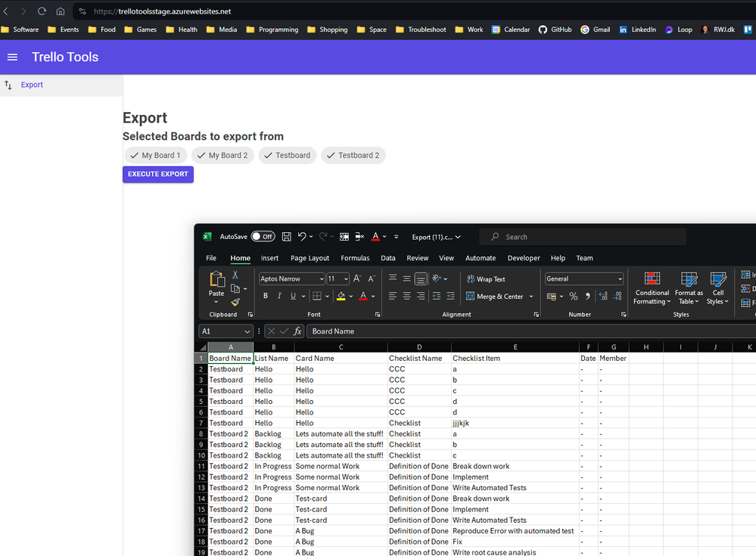Screen dimensions: 756x556
Task: Deselect My Board 2 chip
Action: pos(222,155)
